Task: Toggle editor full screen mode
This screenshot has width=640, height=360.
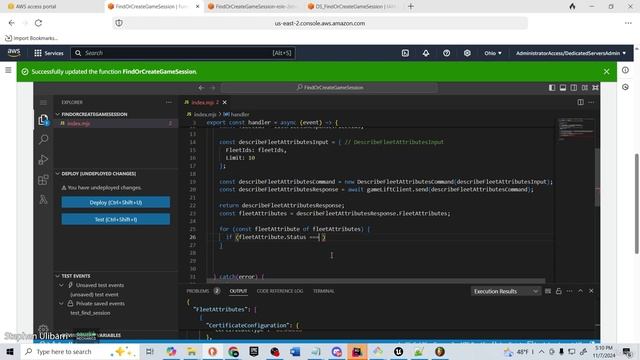Action: point(596,87)
